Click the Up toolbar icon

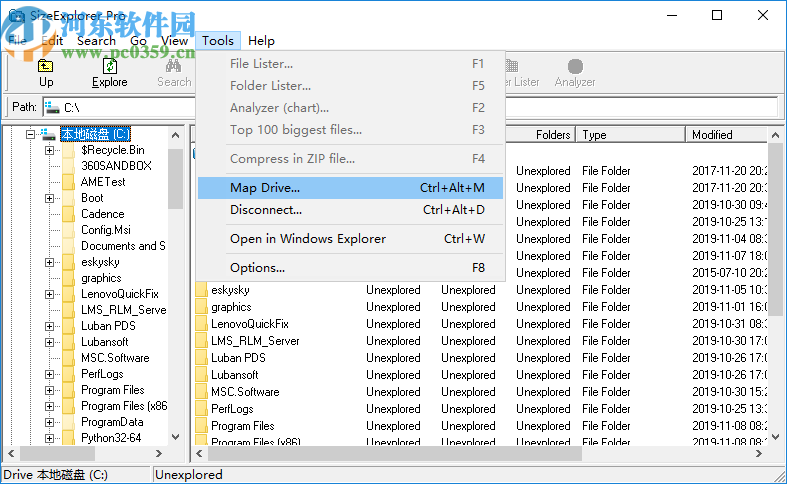[x=46, y=66]
